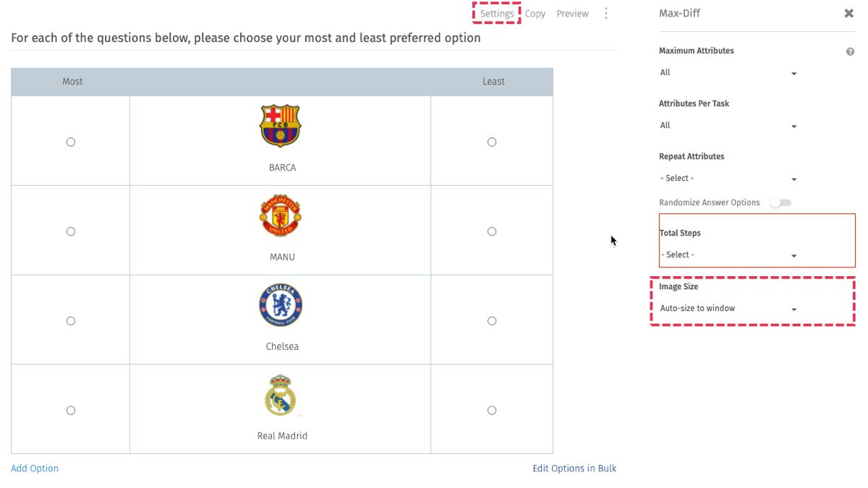Expand the Total Steps dropdown
Image resolution: width=868 pixels, height=488 pixels.
pyautogui.click(x=728, y=255)
